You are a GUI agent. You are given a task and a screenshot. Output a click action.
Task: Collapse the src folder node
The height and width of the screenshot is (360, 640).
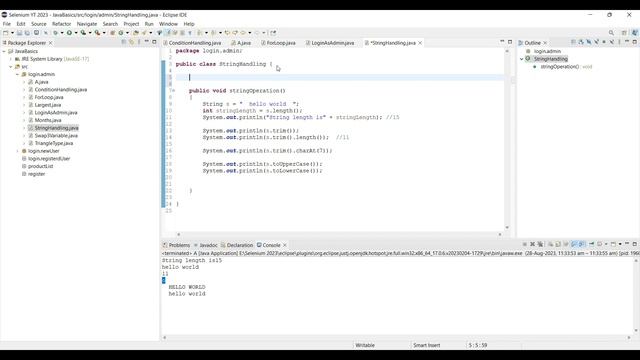11,67
